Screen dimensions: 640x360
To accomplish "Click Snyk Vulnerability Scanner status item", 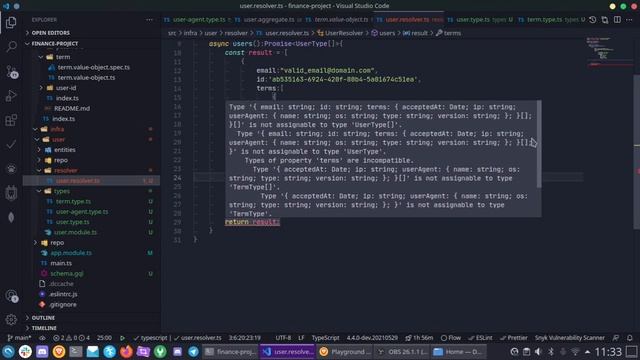I will (570, 338).
